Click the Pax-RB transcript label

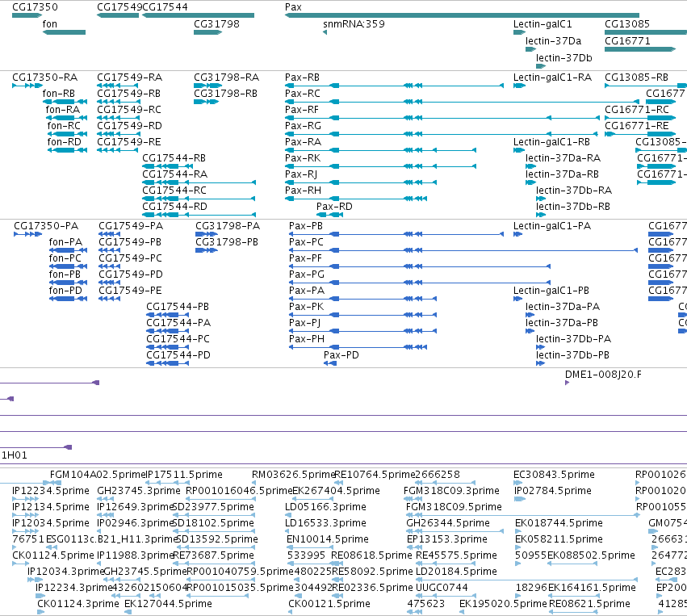click(302, 78)
